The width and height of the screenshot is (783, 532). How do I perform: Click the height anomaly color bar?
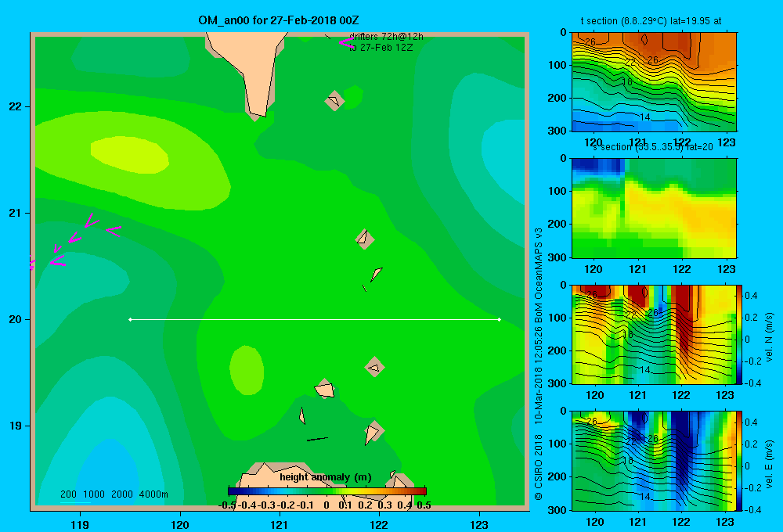pos(327,491)
